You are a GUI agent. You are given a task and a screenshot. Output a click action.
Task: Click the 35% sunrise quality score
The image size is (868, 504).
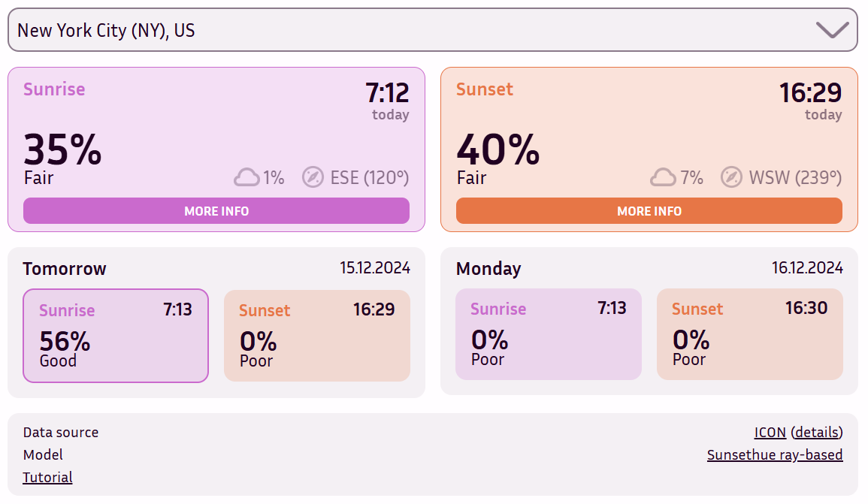[62, 149]
